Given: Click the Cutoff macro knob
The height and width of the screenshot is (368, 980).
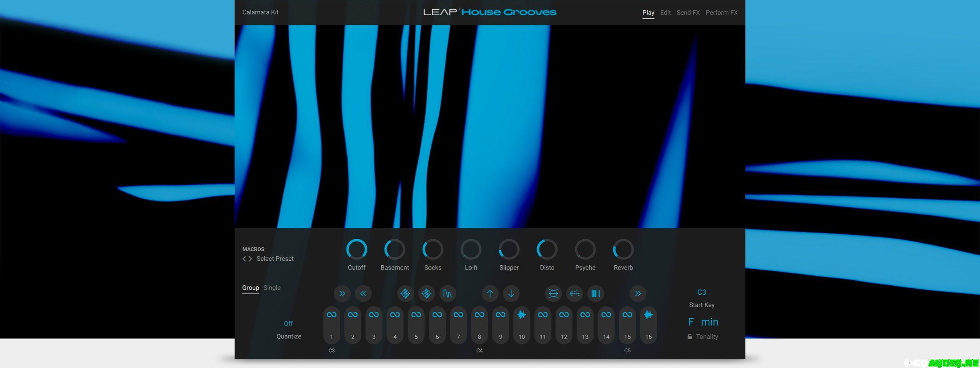Looking at the screenshot, I should click(356, 250).
